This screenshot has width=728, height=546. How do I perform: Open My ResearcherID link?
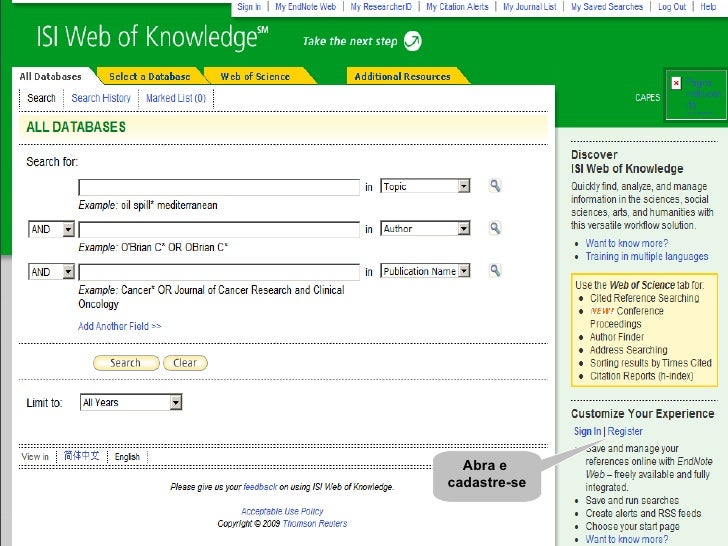[381, 6]
